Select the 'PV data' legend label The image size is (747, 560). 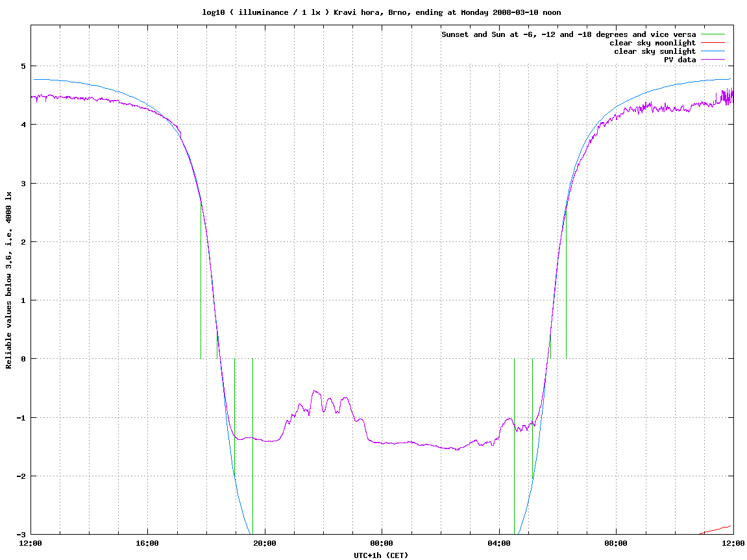680,60
